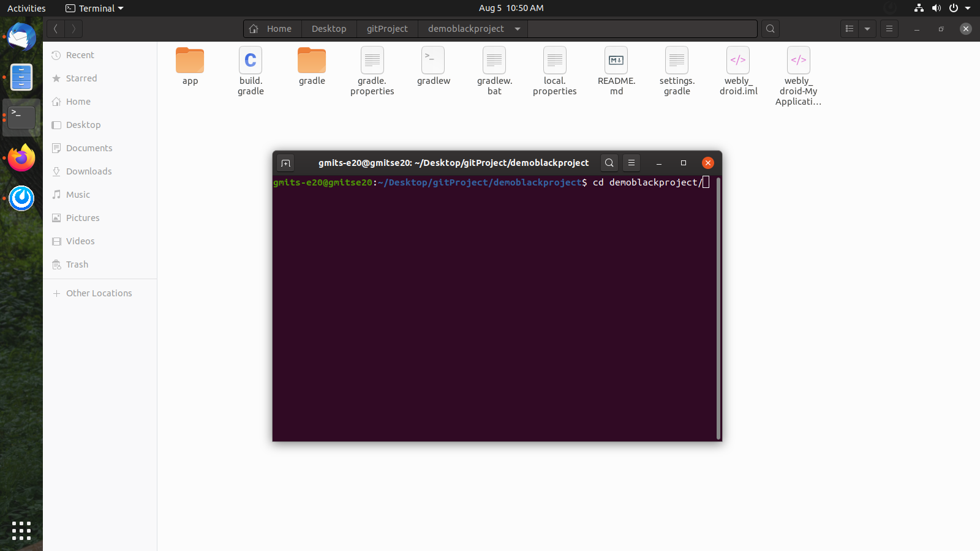Go to Desktop in path bar
This screenshot has width=980, height=551.
[329, 29]
